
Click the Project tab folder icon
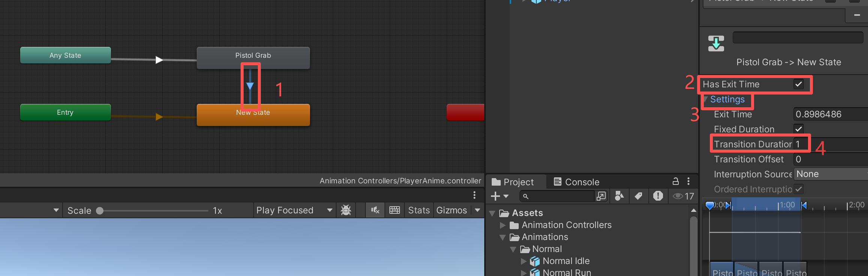point(496,182)
